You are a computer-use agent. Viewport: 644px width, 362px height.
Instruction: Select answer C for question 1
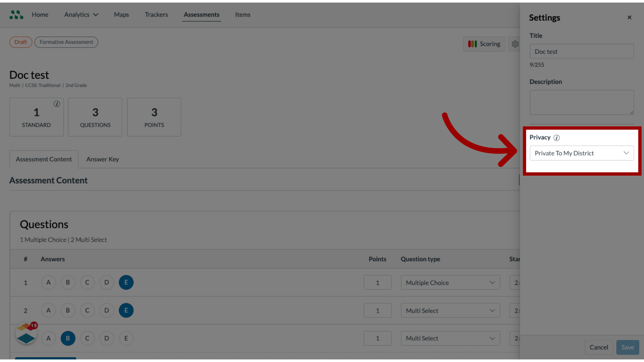pyautogui.click(x=87, y=283)
